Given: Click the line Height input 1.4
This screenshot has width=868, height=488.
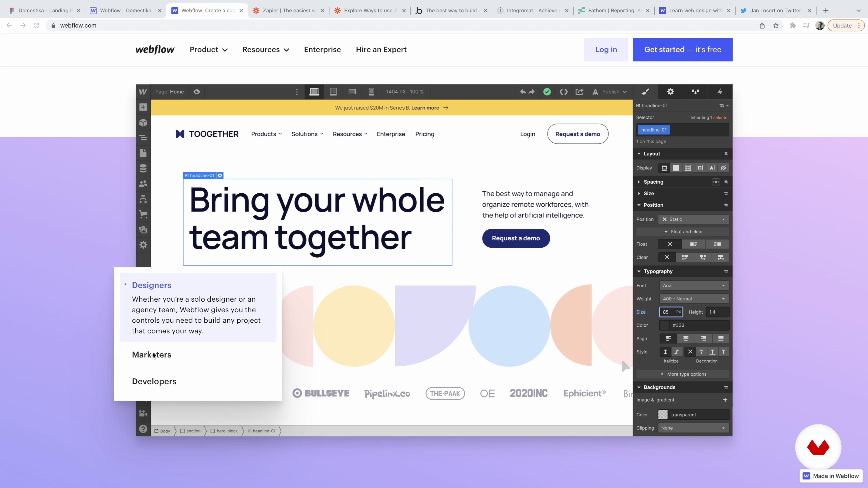Looking at the screenshot, I should click(x=717, y=312).
